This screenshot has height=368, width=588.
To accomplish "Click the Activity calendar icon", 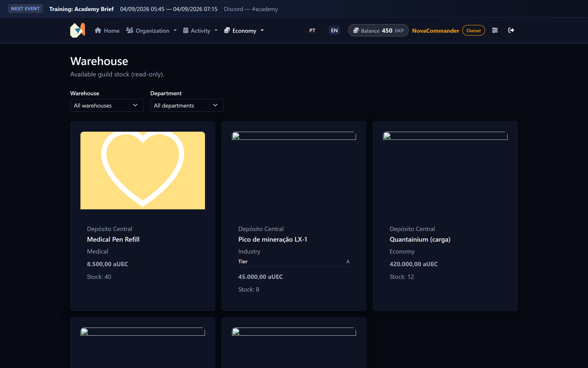I will coord(186,30).
